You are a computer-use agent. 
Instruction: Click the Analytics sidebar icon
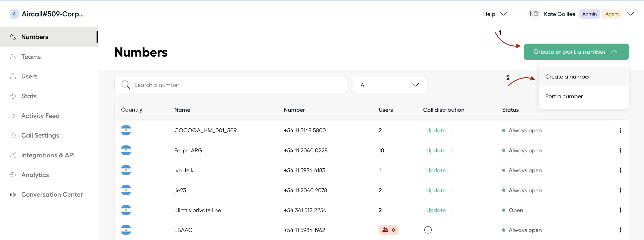[13, 175]
